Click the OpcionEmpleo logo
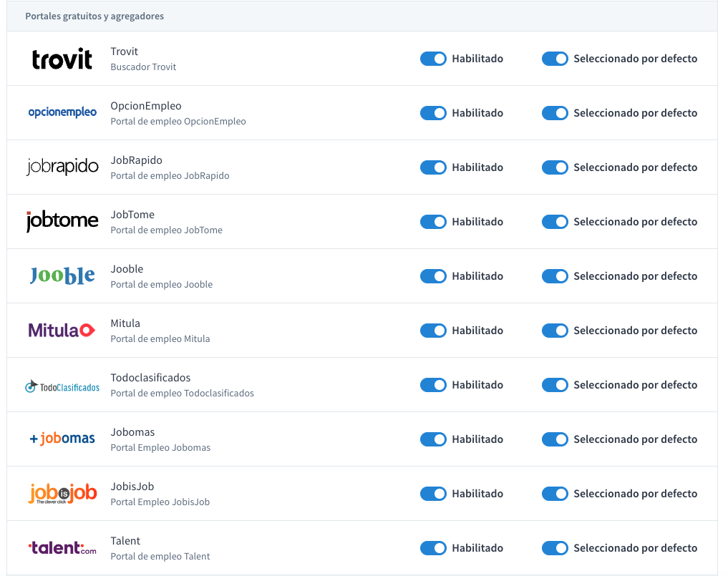Image resolution: width=728 pixels, height=576 pixels. pyautogui.click(x=62, y=112)
